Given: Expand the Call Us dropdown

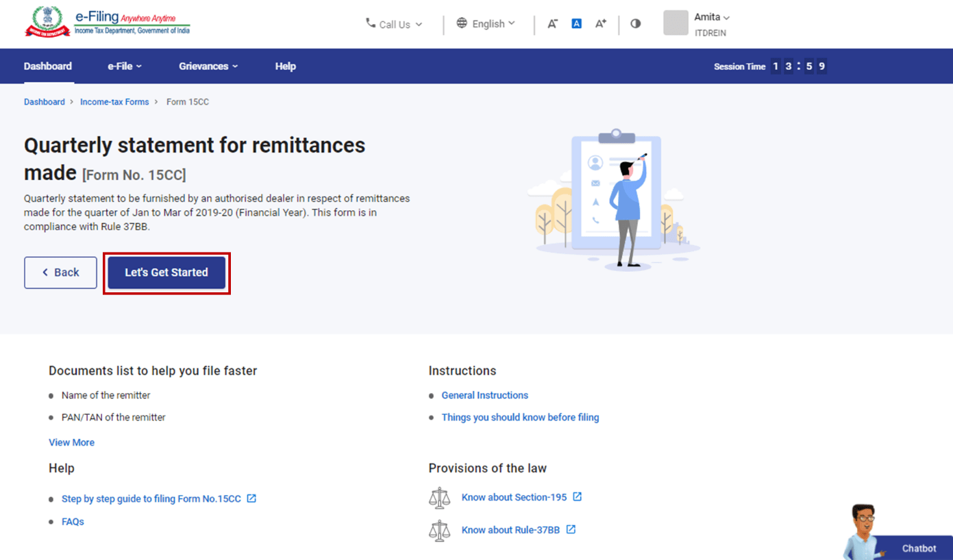Looking at the screenshot, I should (x=394, y=25).
